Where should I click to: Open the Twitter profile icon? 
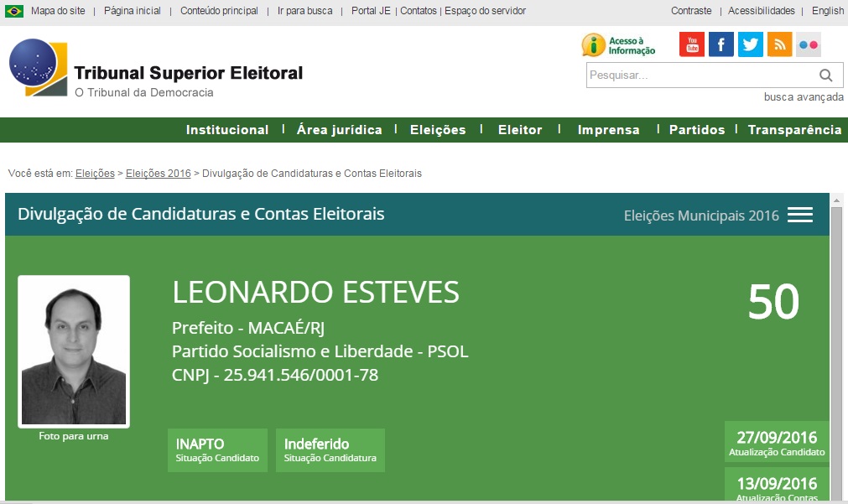751,44
